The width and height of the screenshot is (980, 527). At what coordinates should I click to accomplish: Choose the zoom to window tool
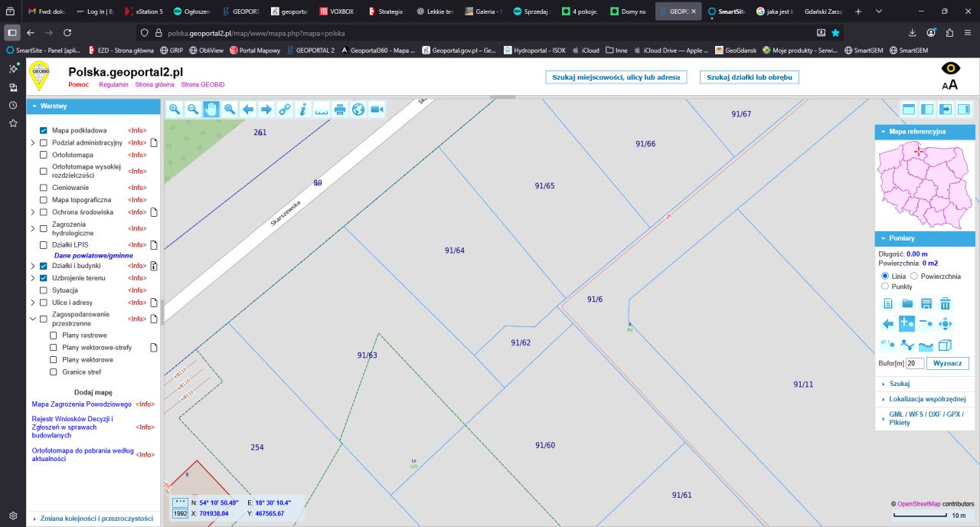click(230, 110)
